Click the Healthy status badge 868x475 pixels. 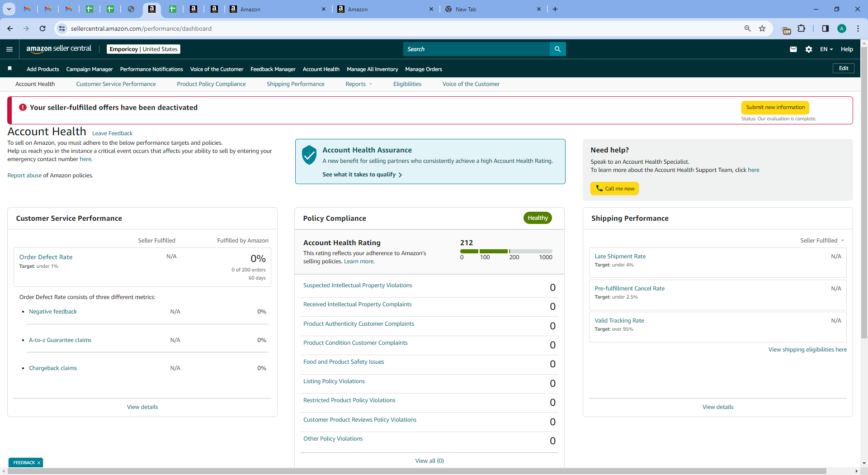pyautogui.click(x=538, y=218)
